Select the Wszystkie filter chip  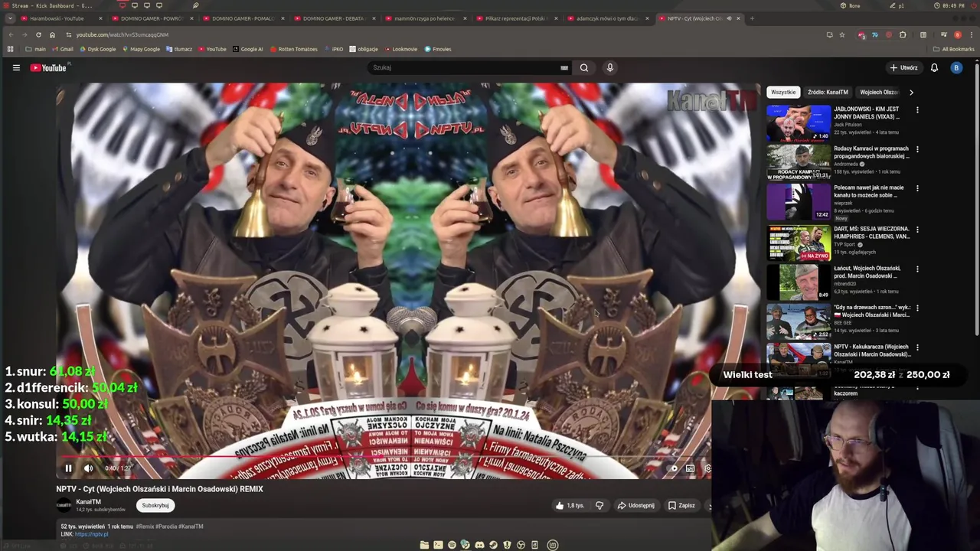coord(783,92)
